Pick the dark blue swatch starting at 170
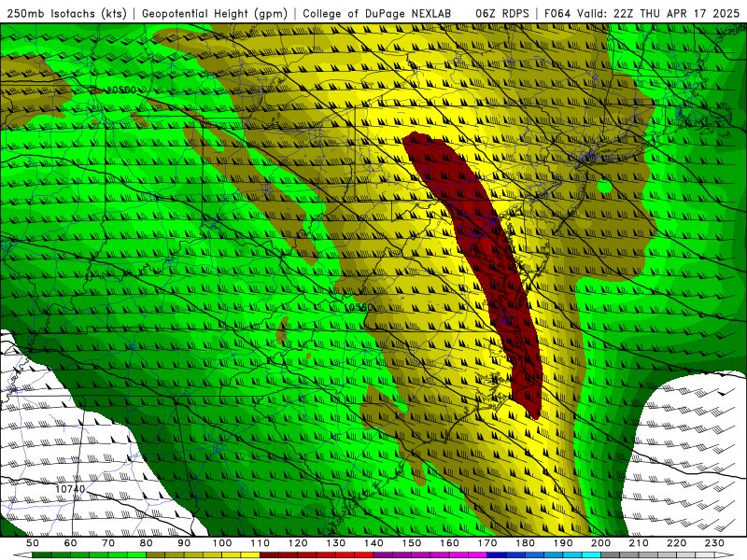Image resolution: width=747 pixels, height=560 pixels. click(x=497, y=554)
